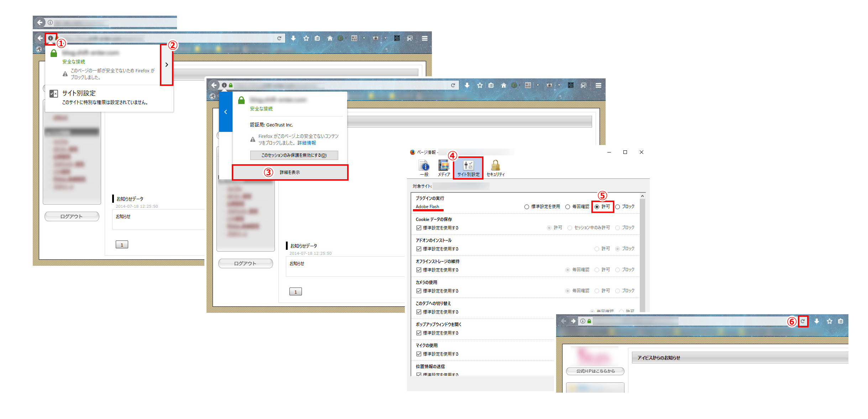Viewport: 868px width, 419px height.
Task: Go back using blue left chevron
Action: (225, 112)
